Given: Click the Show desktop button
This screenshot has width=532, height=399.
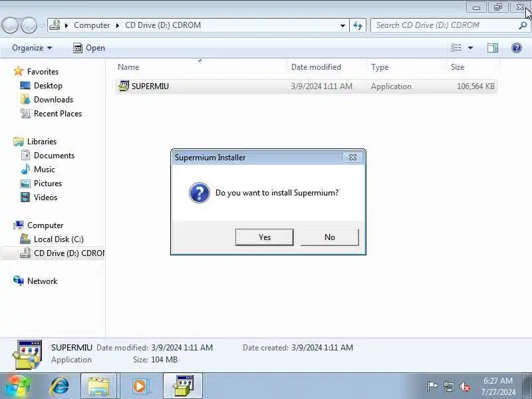Looking at the screenshot, I should [527, 386].
